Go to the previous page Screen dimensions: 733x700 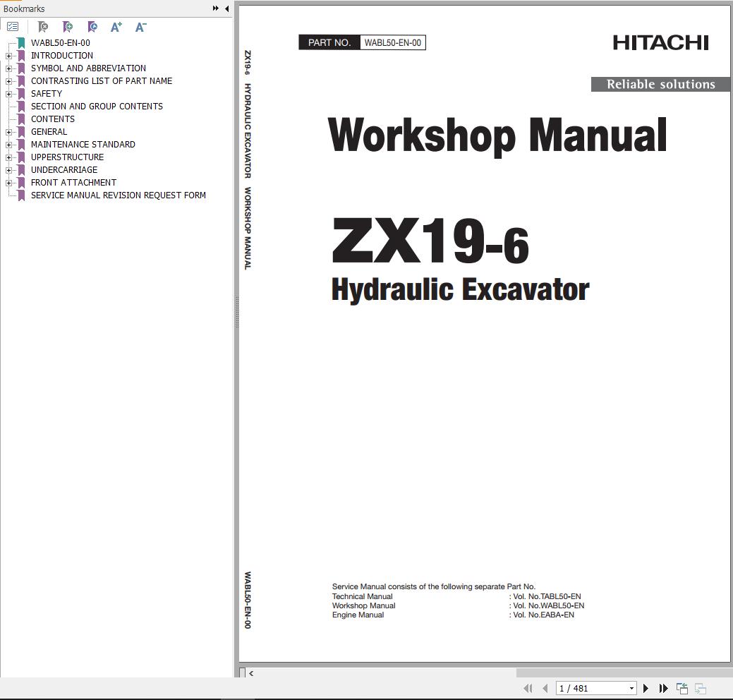(x=545, y=688)
